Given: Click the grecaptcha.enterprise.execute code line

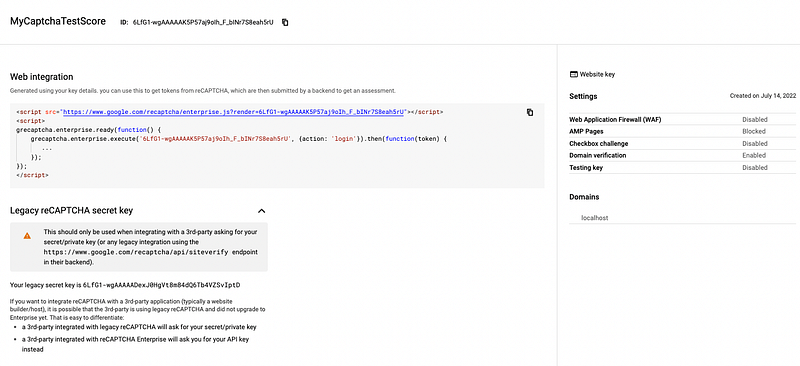Looking at the screenshot, I should click(x=239, y=139).
